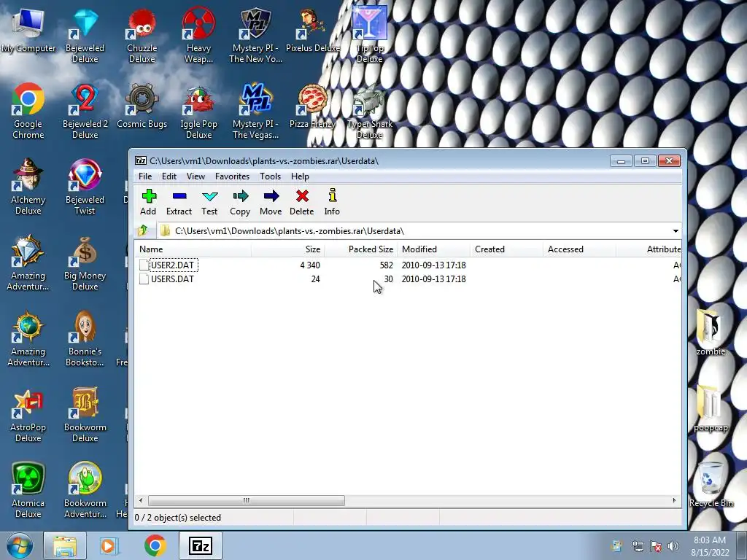
Task: Select the zombie folder on desktop
Action: click(x=711, y=332)
